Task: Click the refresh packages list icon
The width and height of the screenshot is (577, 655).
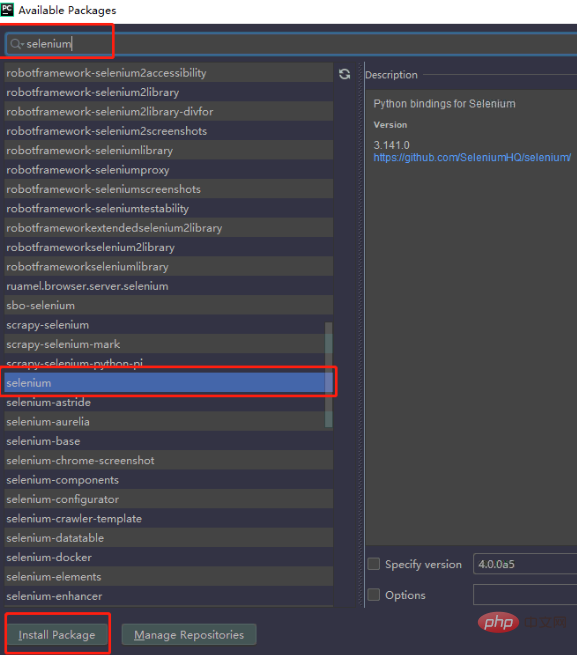Action: click(x=344, y=74)
